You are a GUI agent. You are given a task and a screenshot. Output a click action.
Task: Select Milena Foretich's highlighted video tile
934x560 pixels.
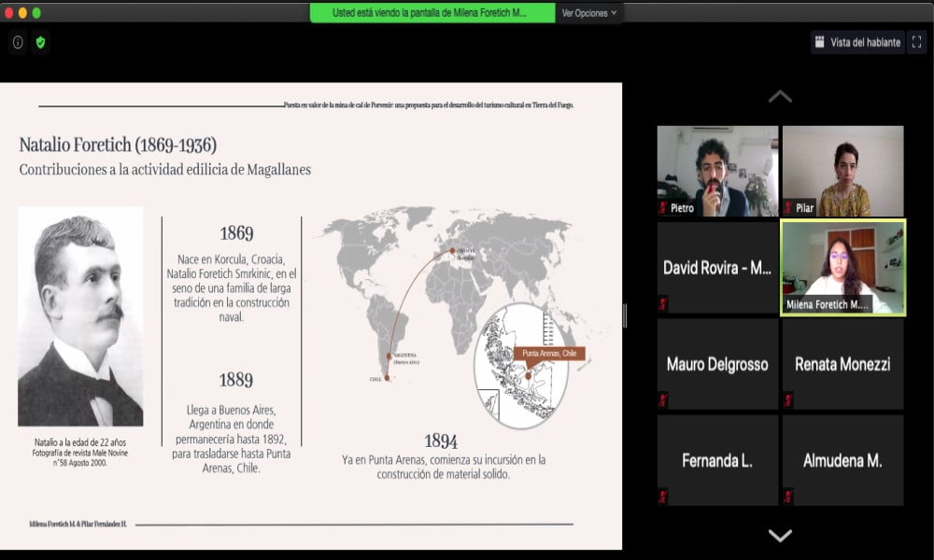[x=842, y=266]
